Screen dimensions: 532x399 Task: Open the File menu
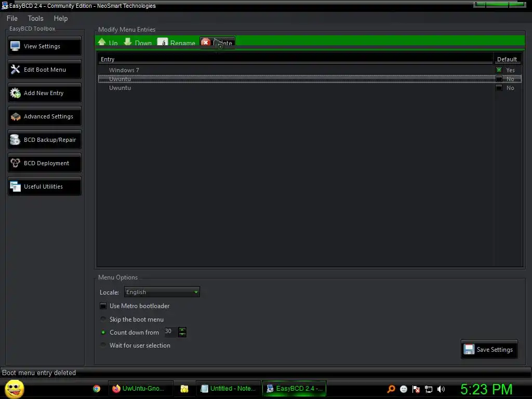12,18
